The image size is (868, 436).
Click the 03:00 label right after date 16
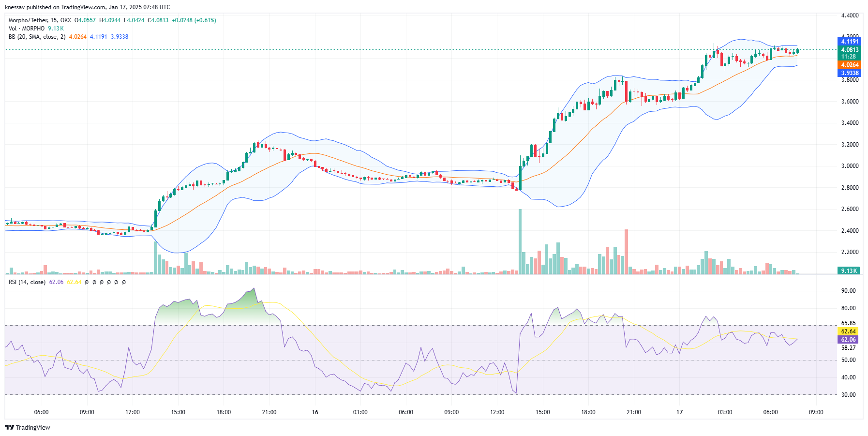coord(360,412)
